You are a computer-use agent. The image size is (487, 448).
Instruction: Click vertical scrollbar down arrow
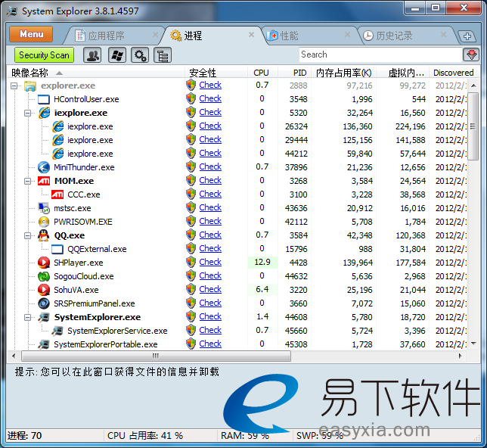pyautogui.click(x=473, y=344)
